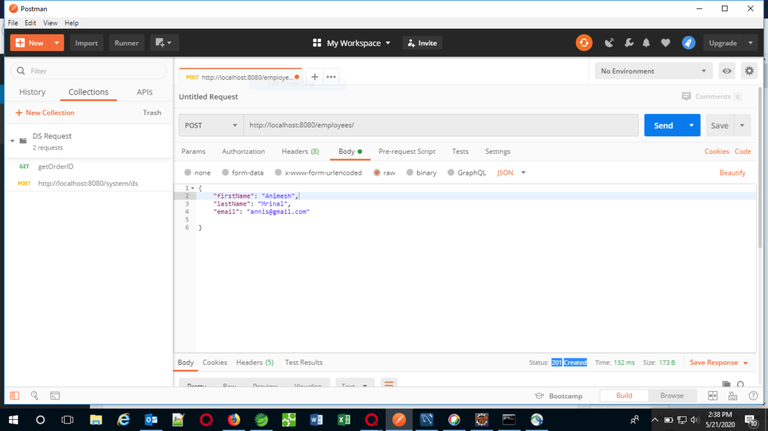
Task: Click the wrap lines icon in the response
Action: [389, 384]
